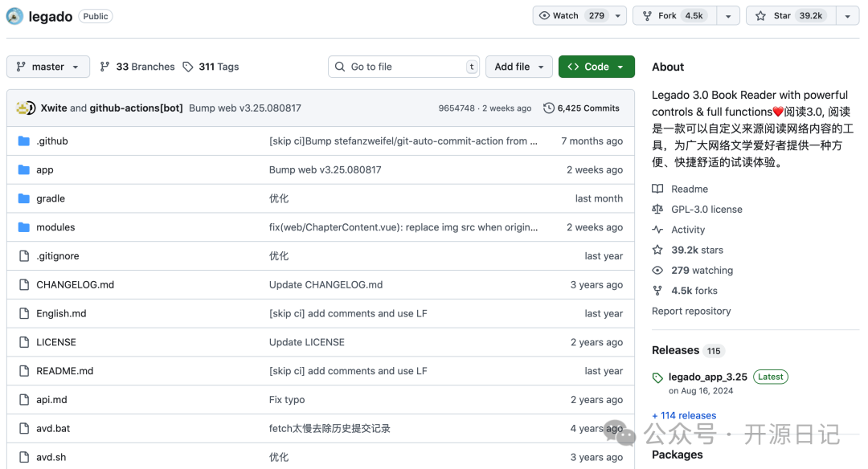Open the Add file dropdown
The height and width of the screenshot is (469, 868).
tap(518, 67)
